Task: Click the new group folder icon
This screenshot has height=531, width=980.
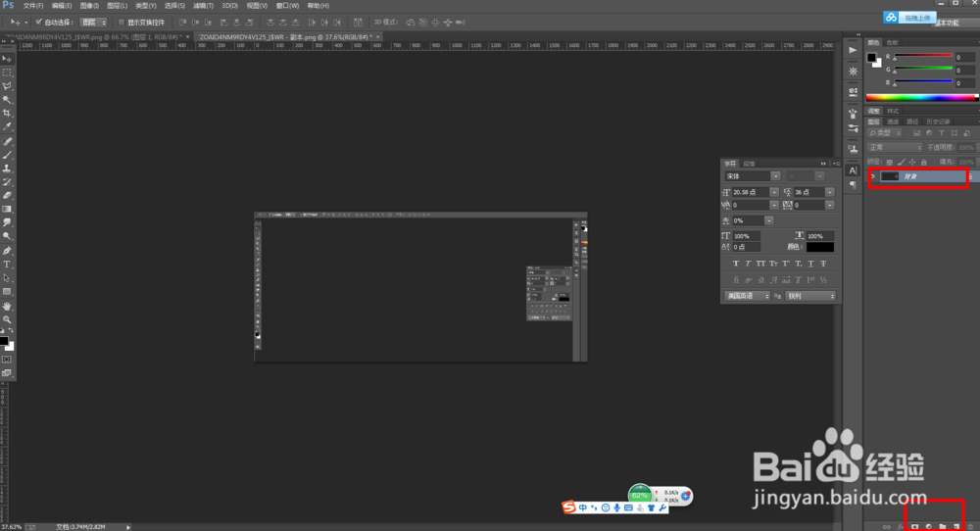Action: click(943, 527)
